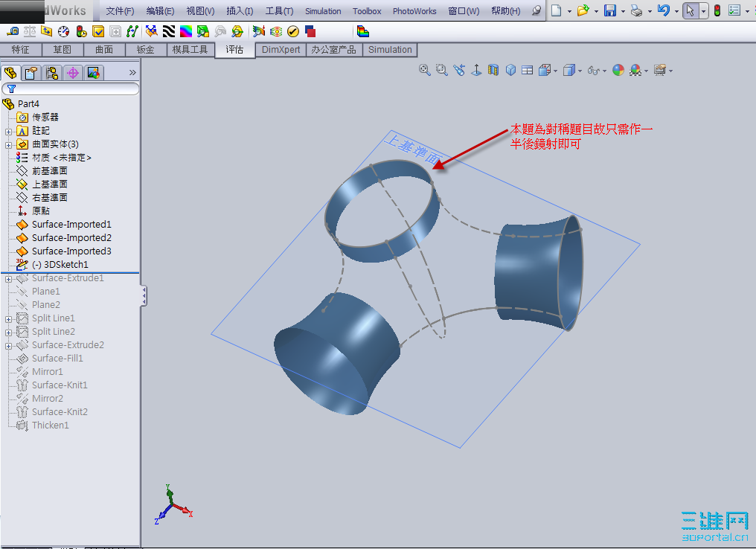Select the Measure tool icon
The image size is (756, 549).
pos(13,32)
